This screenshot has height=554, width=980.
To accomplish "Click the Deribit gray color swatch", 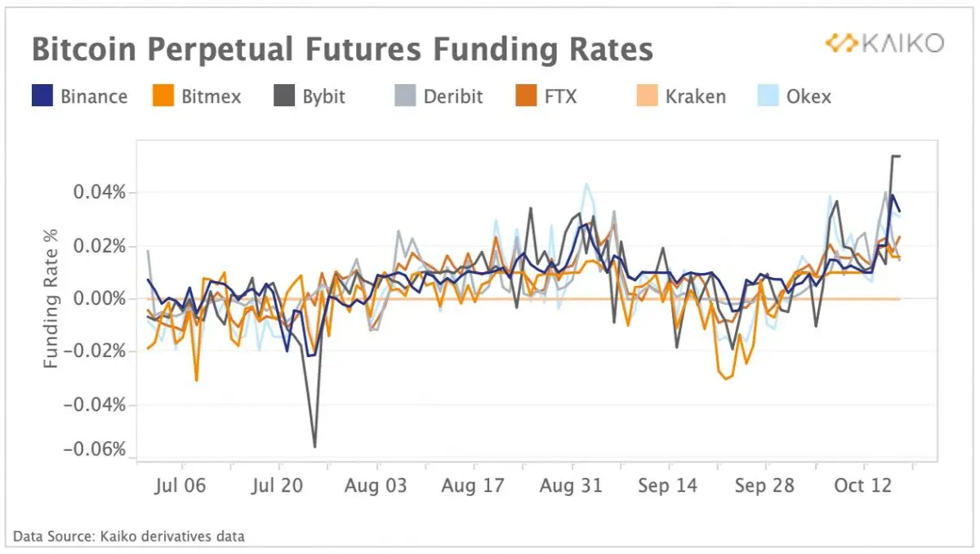I will pyautogui.click(x=403, y=96).
